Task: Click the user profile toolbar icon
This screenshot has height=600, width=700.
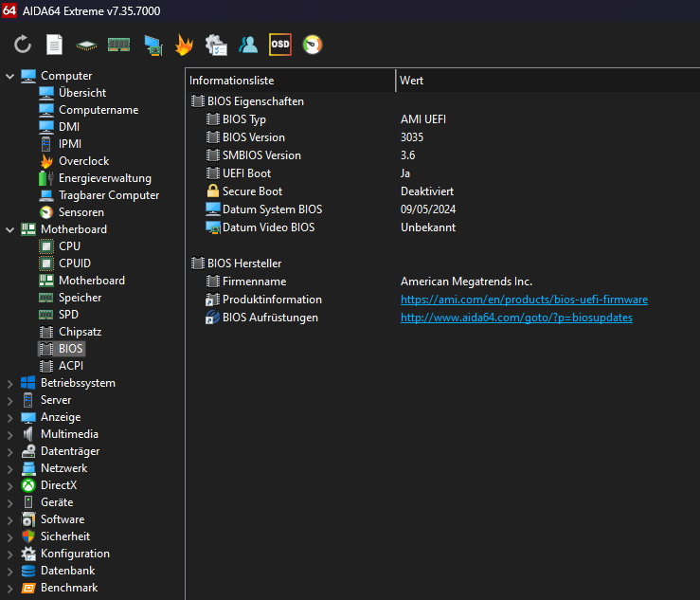Action: click(248, 45)
